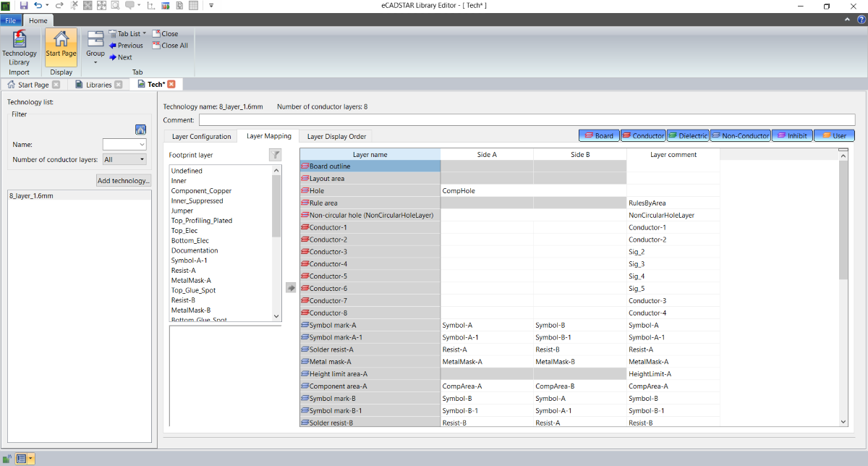Click the Add technology... button

pyautogui.click(x=124, y=180)
